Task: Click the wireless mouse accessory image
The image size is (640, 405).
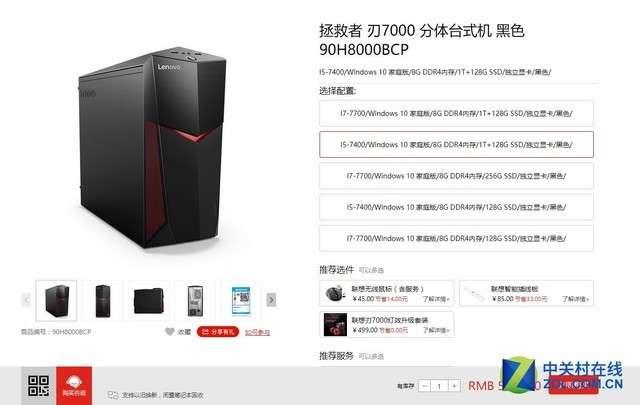Action: [x=336, y=293]
